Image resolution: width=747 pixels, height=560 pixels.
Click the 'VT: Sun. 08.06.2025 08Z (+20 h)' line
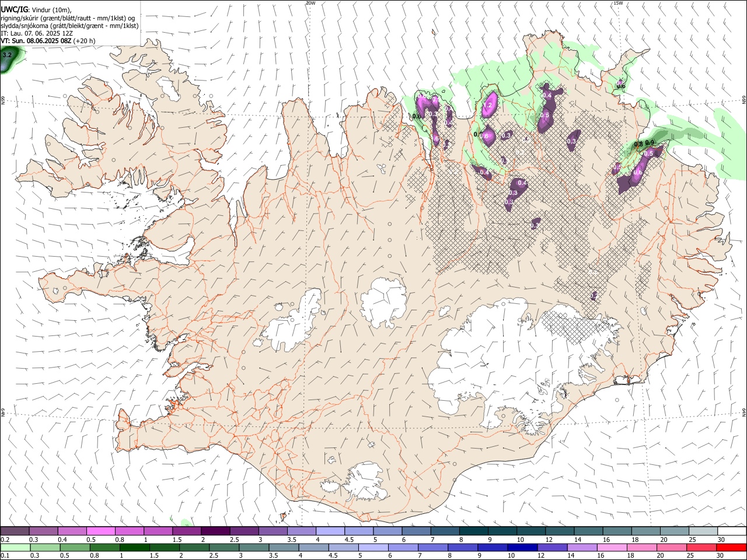point(48,41)
